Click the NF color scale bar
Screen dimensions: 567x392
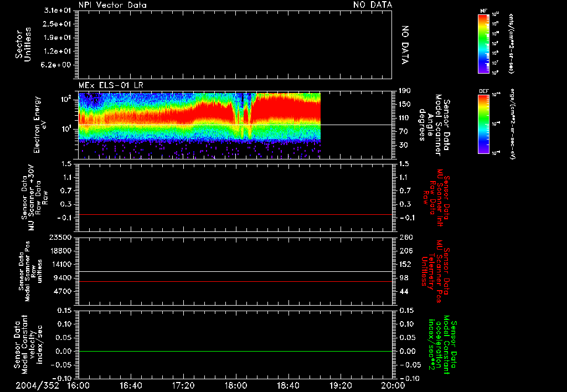tap(483, 43)
